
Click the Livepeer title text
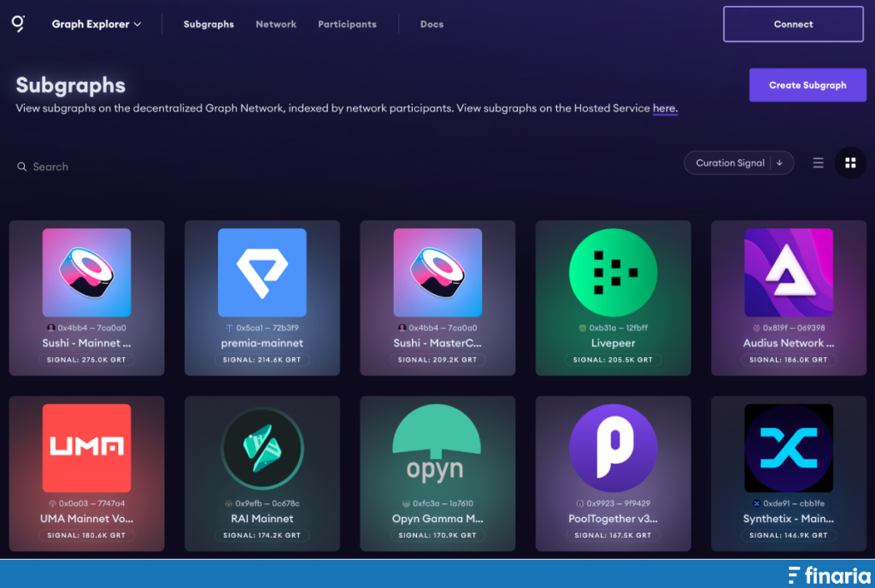point(613,343)
